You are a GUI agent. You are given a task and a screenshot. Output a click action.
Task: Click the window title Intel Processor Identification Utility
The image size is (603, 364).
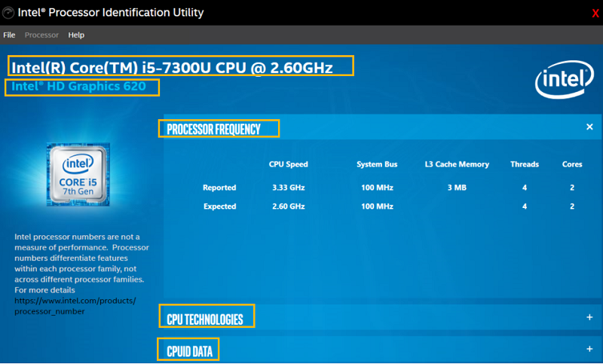click(111, 13)
